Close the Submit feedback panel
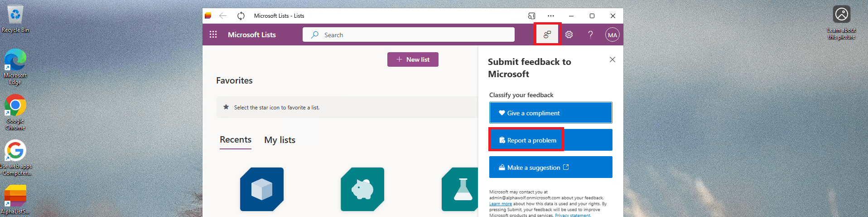Screen dimensions: 868x217 (x=612, y=59)
